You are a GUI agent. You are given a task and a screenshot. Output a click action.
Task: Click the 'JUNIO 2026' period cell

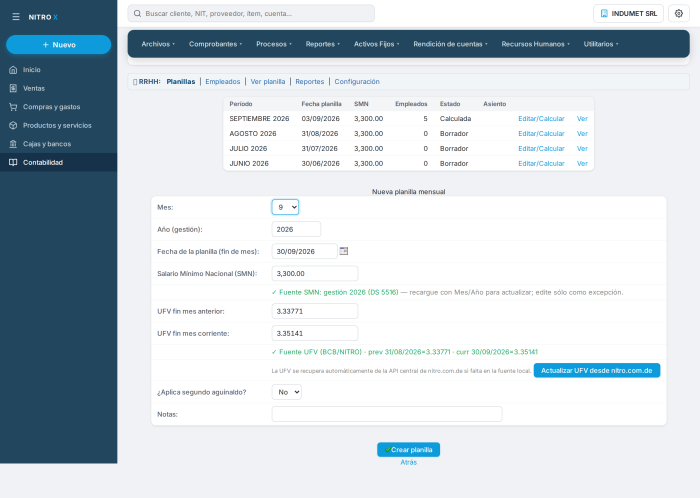pyautogui.click(x=249, y=163)
